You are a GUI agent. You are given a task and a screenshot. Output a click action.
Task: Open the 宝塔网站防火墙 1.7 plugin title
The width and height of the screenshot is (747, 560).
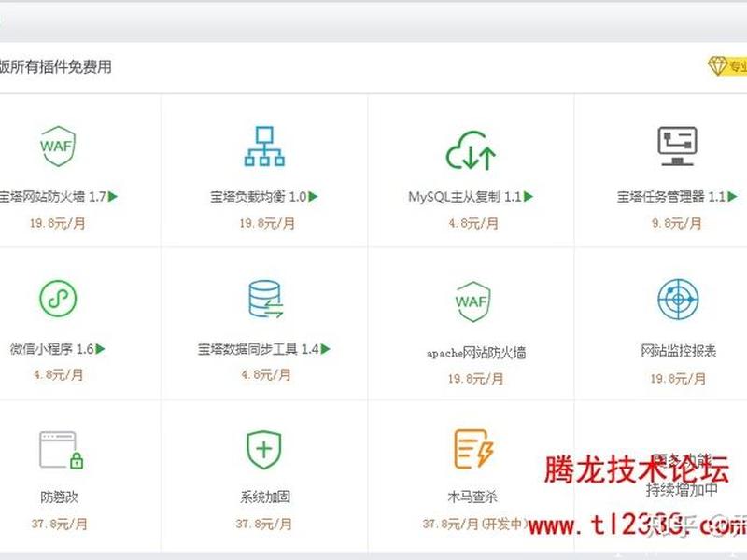(x=52, y=197)
